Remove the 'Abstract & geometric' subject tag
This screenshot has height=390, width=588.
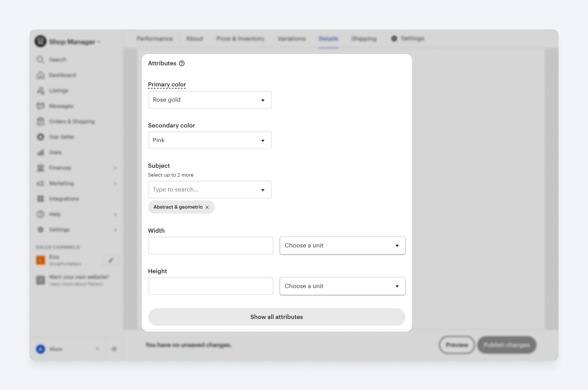(x=207, y=207)
